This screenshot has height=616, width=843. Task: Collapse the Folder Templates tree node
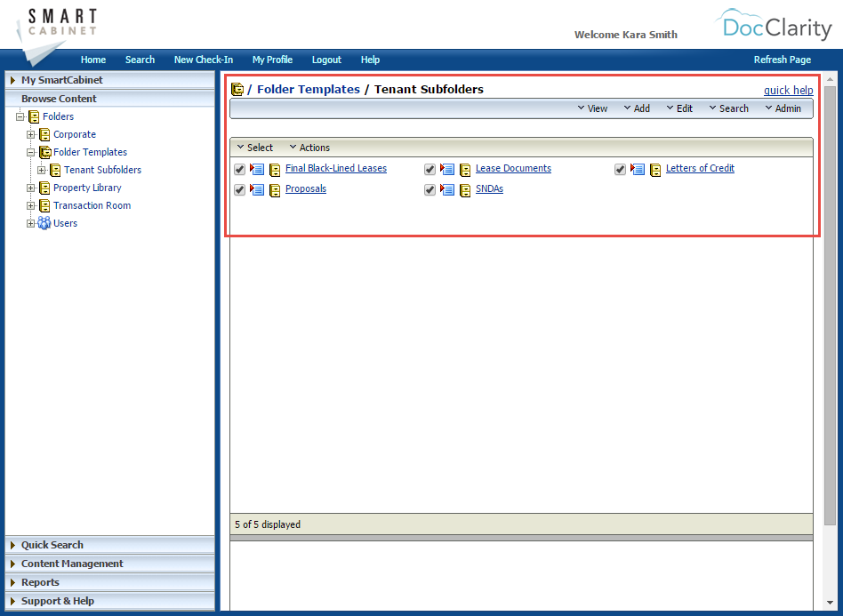coord(30,152)
